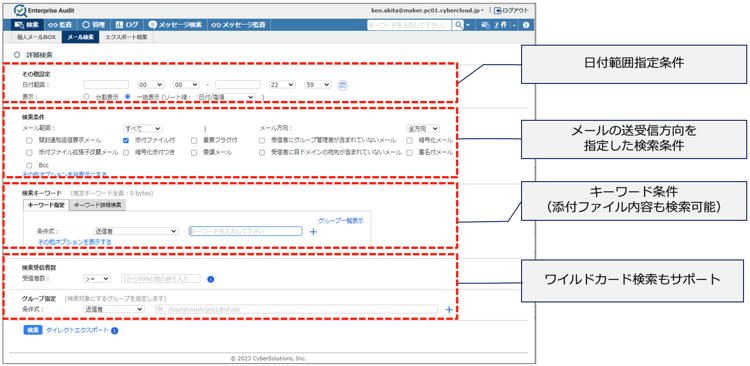Open the 検索 main menu tab
This screenshot has width=750, height=366.
tap(27, 25)
